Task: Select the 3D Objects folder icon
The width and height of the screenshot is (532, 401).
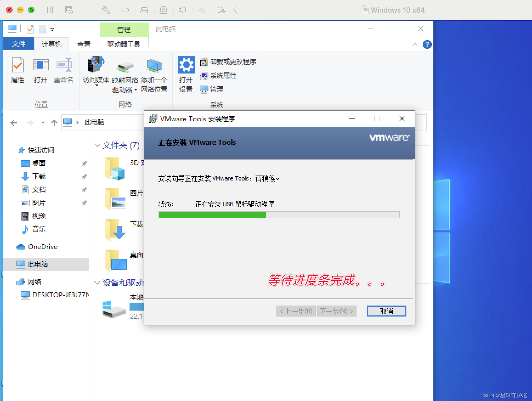Action: pos(115,169)
